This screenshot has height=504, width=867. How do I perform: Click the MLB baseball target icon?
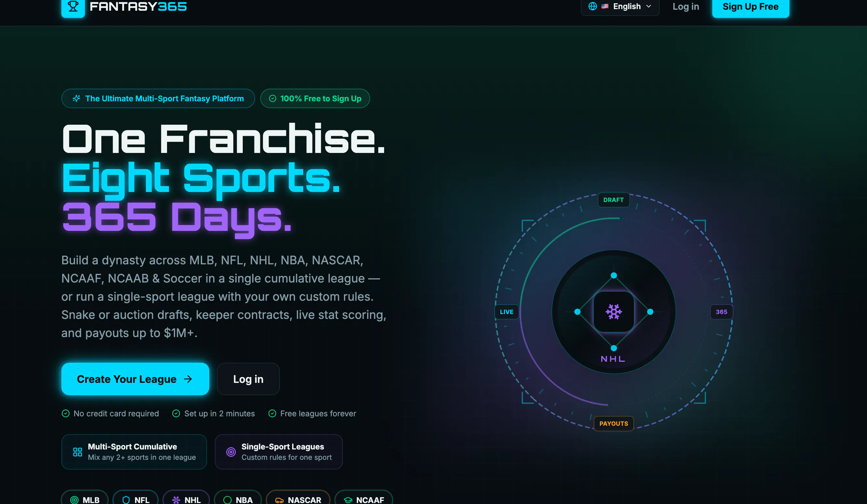(74, 500)
